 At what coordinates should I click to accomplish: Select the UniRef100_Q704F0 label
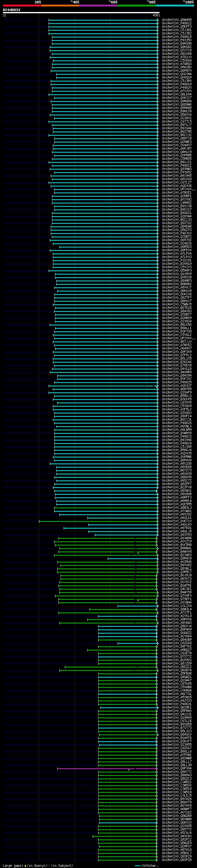176,596
